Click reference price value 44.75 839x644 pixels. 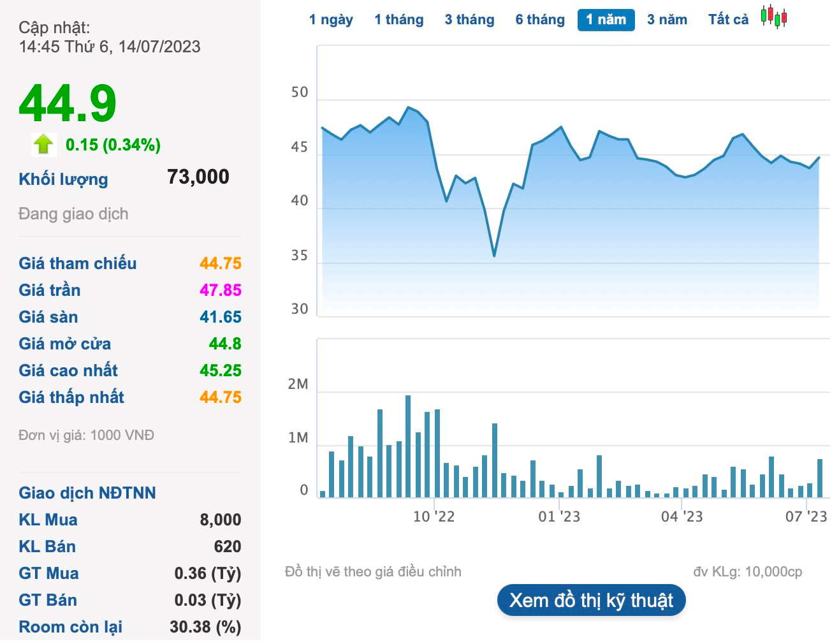(221, 263)
